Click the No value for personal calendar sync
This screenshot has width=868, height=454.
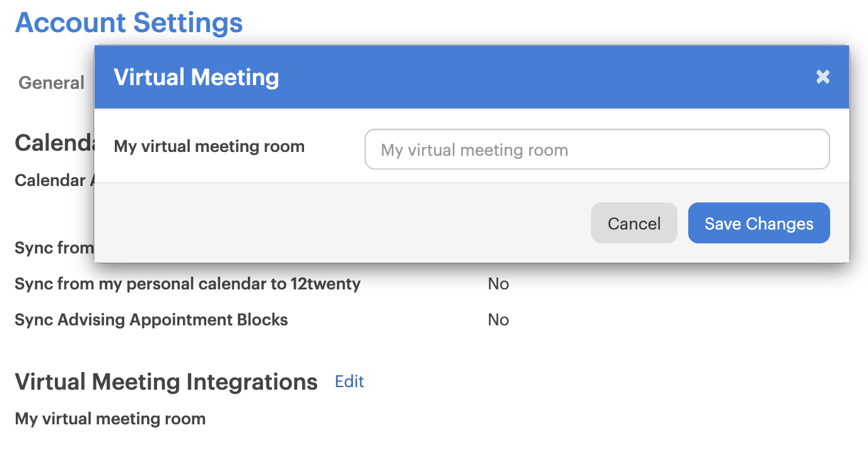498,284
